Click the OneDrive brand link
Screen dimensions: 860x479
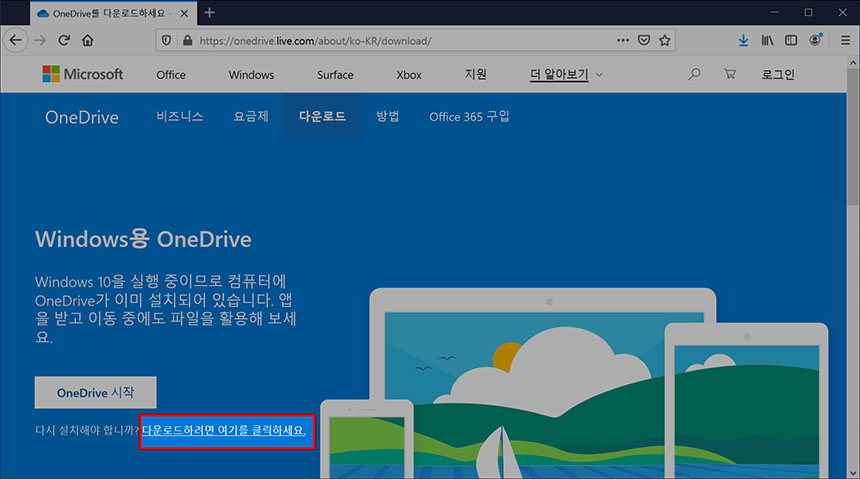(82, 117)
